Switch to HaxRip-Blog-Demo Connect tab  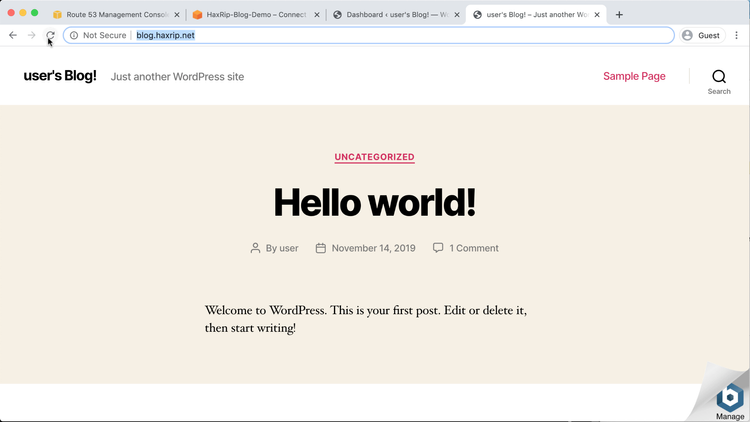pyautogui.click(x=256, y=15)
